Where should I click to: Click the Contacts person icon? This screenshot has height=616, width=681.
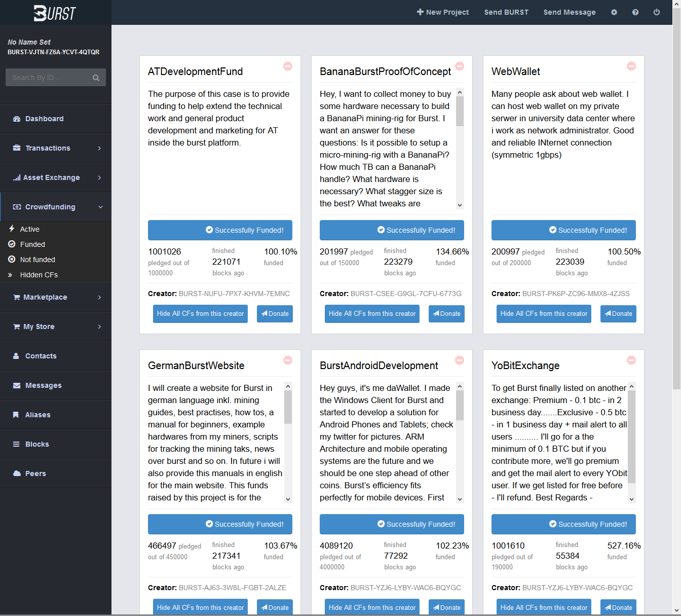16,356
